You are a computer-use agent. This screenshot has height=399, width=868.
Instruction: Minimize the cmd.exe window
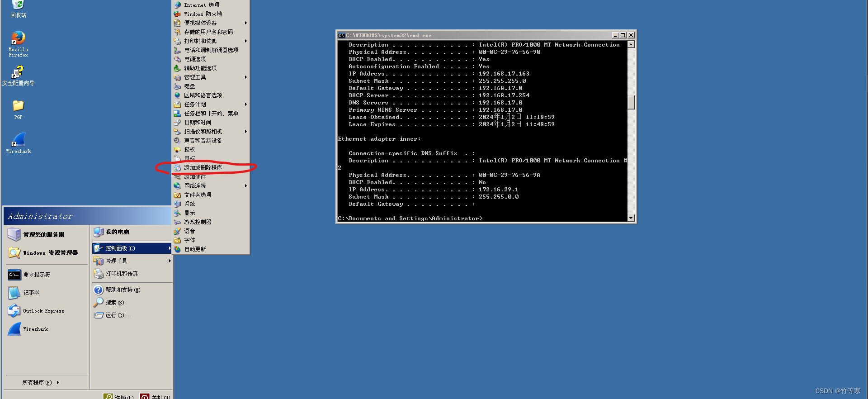[x=615, y=35]
